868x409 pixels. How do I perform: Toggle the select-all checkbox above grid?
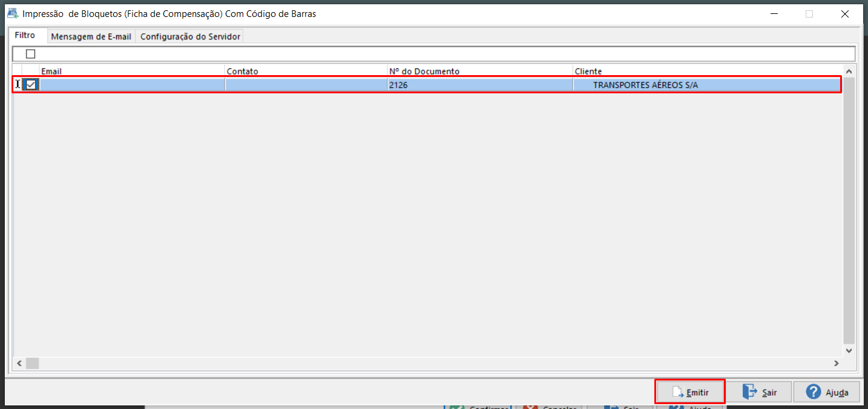(x=31, y=54)
